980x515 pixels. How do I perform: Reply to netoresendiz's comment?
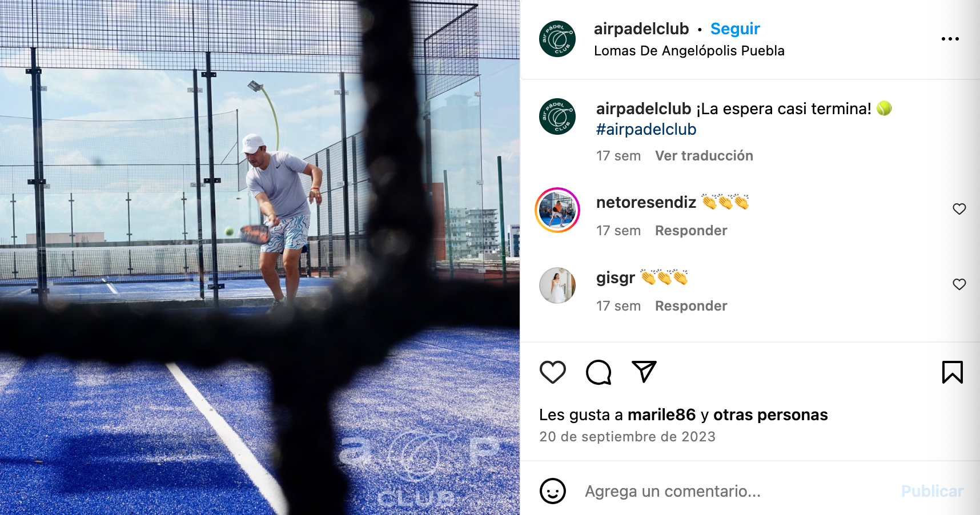tap(691, 231)
